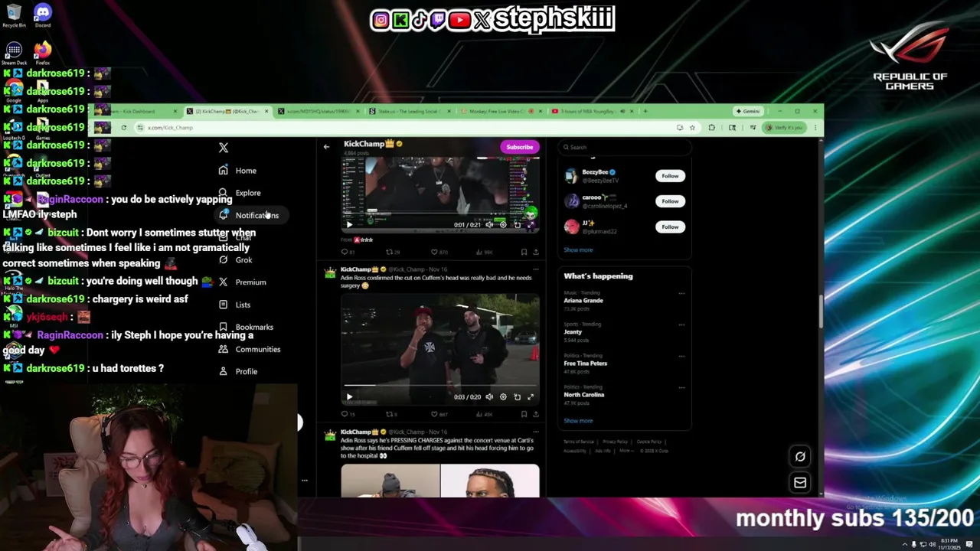The image size is (980, 551).
Task: Reply to the post with 81 replies
Action: (348, 252)
